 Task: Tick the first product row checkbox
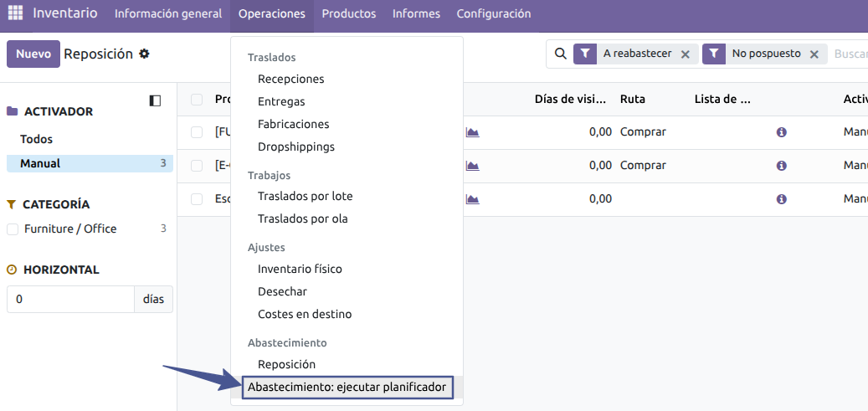[197, 132]
